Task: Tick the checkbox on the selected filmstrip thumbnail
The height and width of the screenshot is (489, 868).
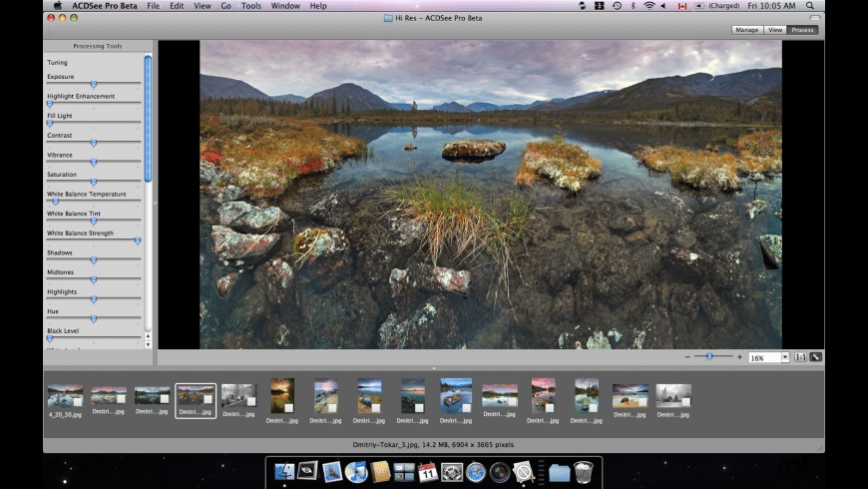Action: tap(209, 399)
